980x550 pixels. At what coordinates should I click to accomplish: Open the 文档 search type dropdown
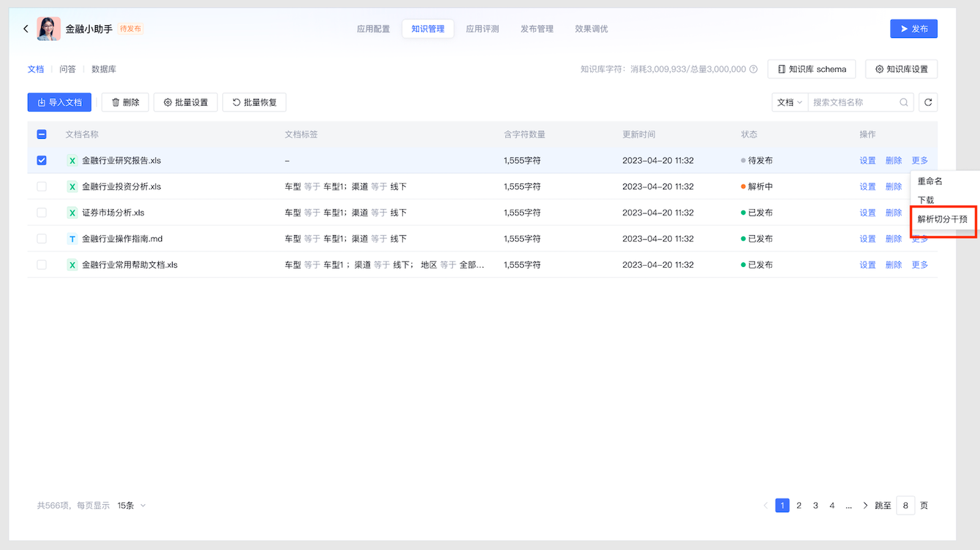coord(790,102)
